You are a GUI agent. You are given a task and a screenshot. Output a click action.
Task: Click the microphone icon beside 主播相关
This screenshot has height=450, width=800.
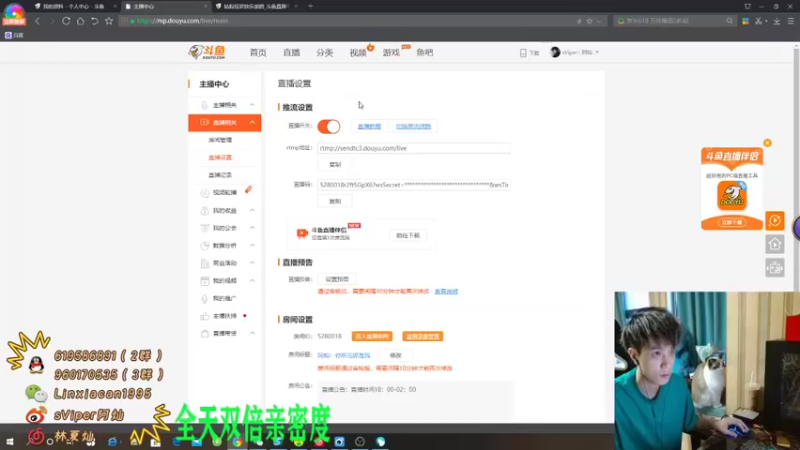204,105
